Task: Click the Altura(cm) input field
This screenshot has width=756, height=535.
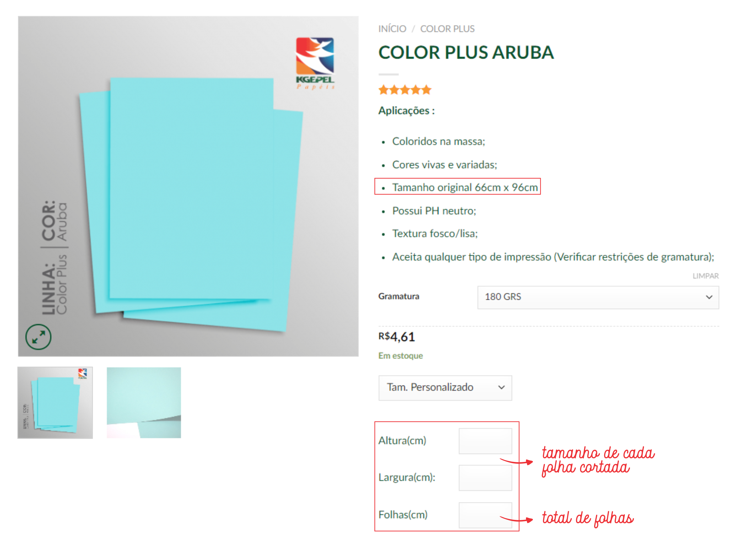Action: (x=485, y=441)
